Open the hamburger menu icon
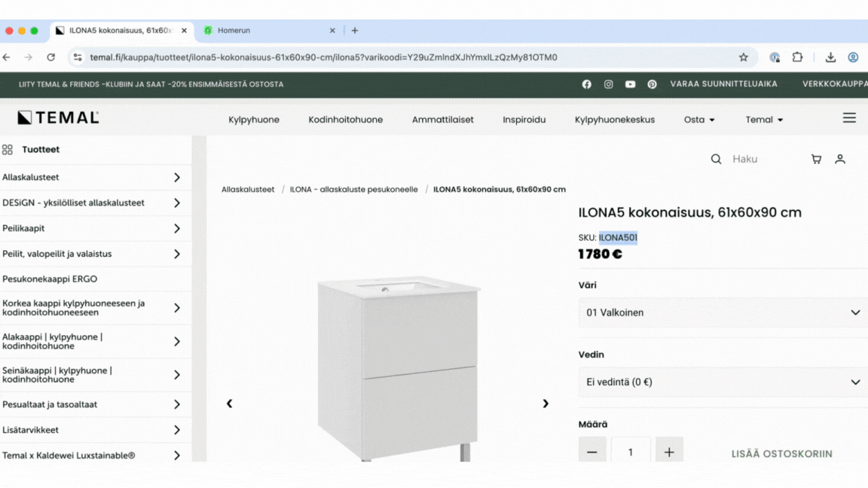868x488 pixels. coord(849,118)
